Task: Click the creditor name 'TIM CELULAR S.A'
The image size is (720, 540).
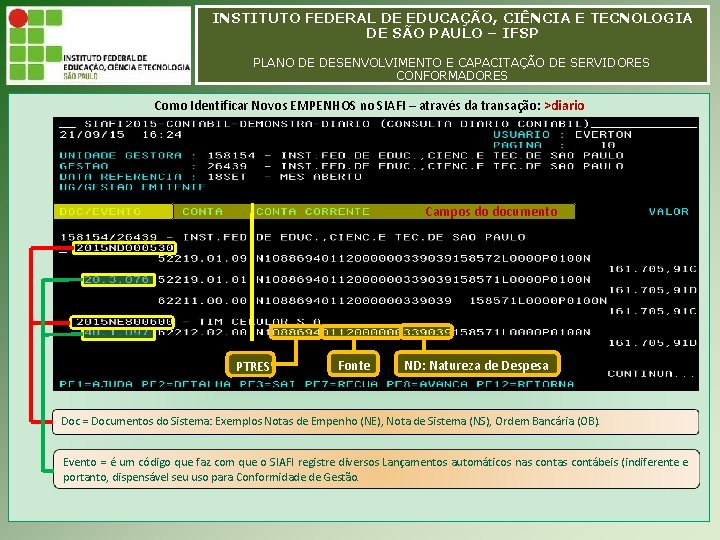Action: (x=260, y=322)
